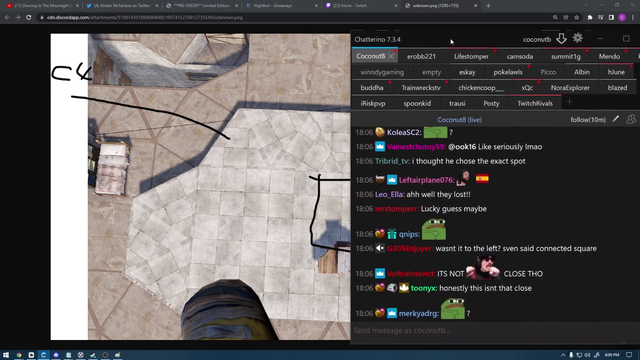
Task: Show hidden system tray icons
Action: pyautogui.click(x=563, y=355)
